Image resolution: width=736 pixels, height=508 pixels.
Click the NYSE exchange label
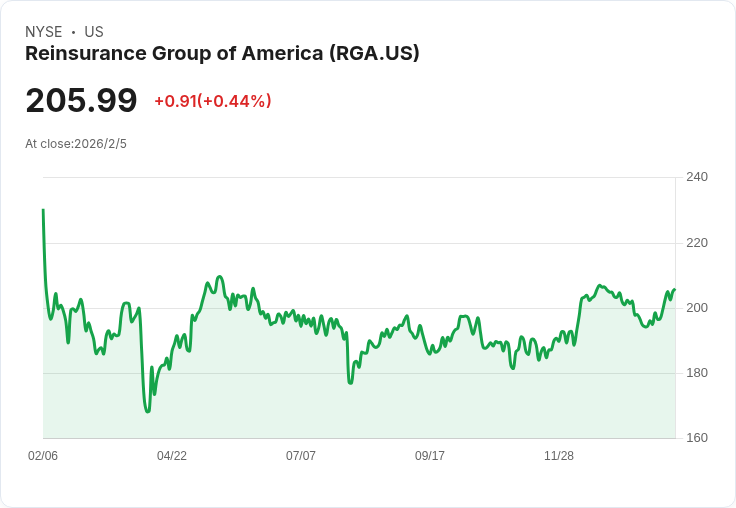(43, 32)
